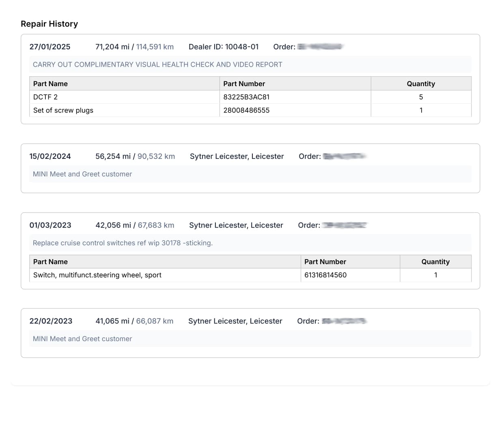This screenshot has width=504, height=442.
Task: Click Part Name header in first table
Action: coord(50,84)
